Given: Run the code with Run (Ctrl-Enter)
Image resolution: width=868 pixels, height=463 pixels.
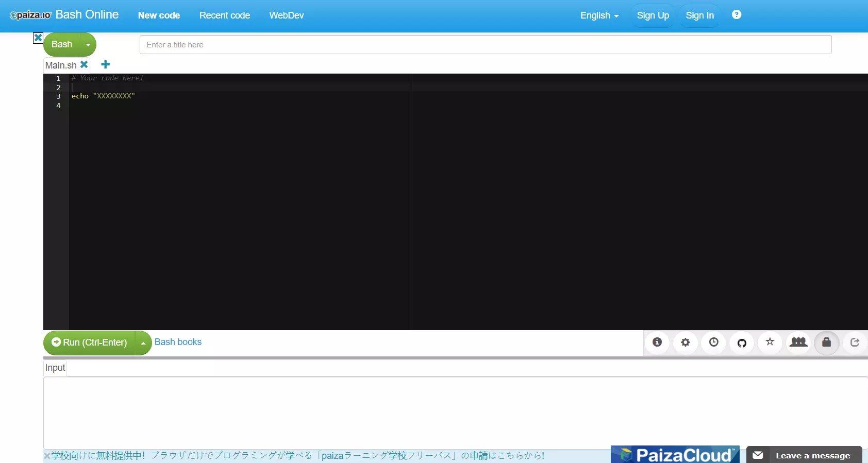Looking at the screenshot, I should pyautogui.click(x=89, y=342).
